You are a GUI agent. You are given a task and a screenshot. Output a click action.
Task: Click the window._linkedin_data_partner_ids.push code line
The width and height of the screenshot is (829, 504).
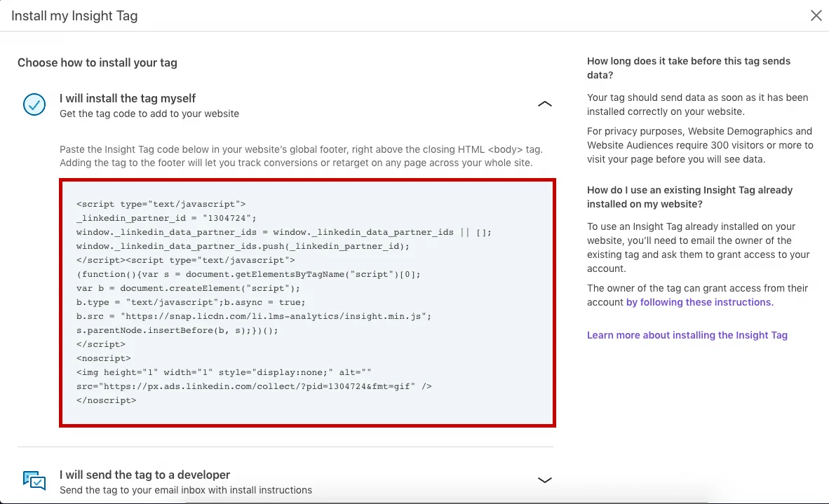(x=243, y=246)
